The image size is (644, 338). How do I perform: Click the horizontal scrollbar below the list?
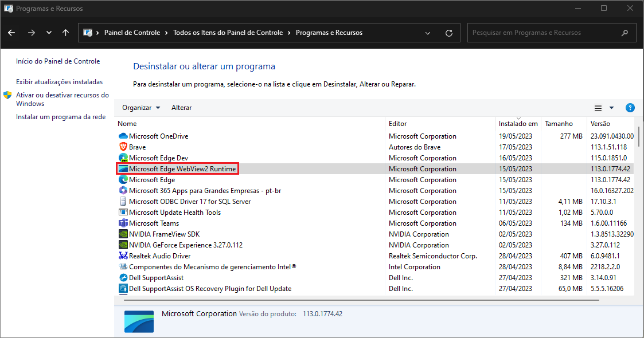(361, 300)
